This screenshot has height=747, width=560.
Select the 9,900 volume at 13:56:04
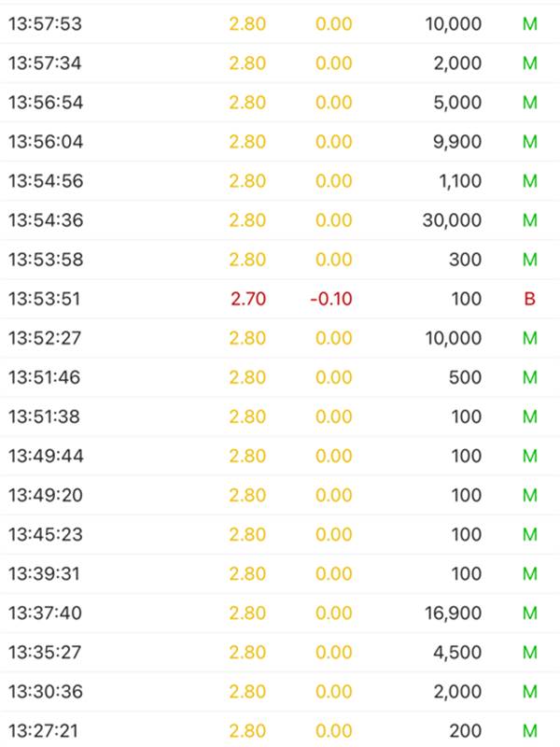coord(456,142)
